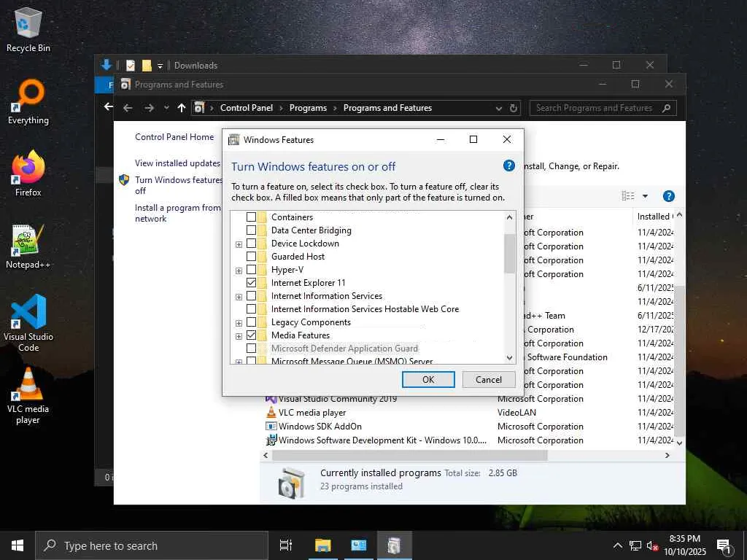Click the Windows Features list scrollbar thumb
Viewport: 747px width, 560px height.
click(509, 254)
